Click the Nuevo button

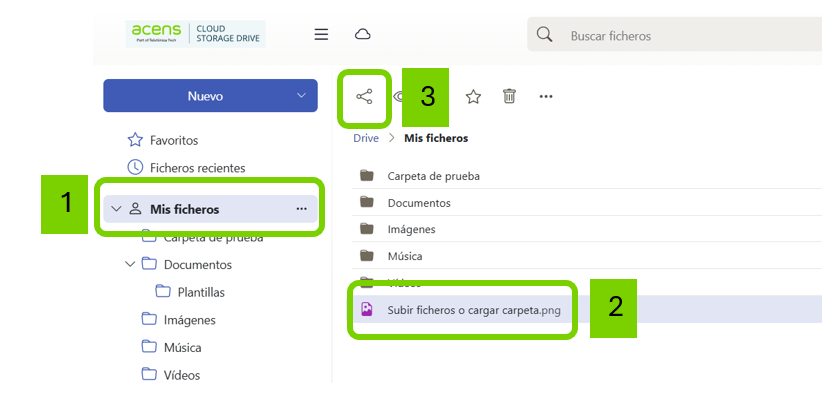[x=210, y=95]
